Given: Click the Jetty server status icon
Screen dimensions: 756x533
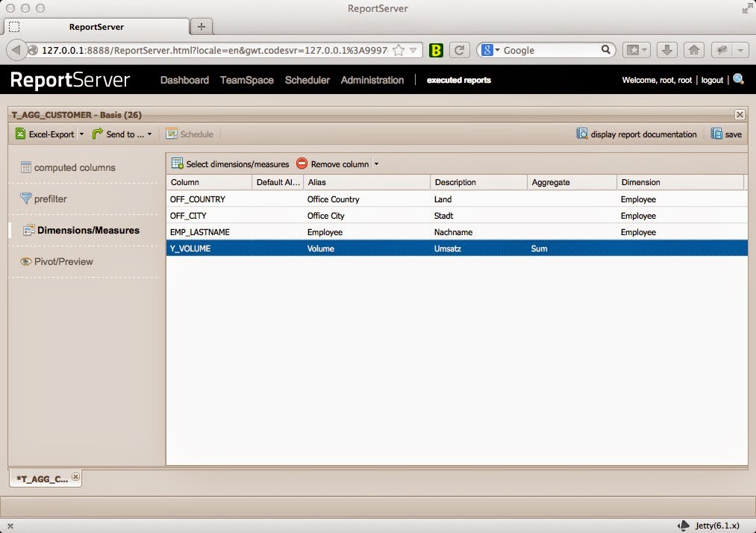Looking at the screenshot, I should tap(684, 526).
